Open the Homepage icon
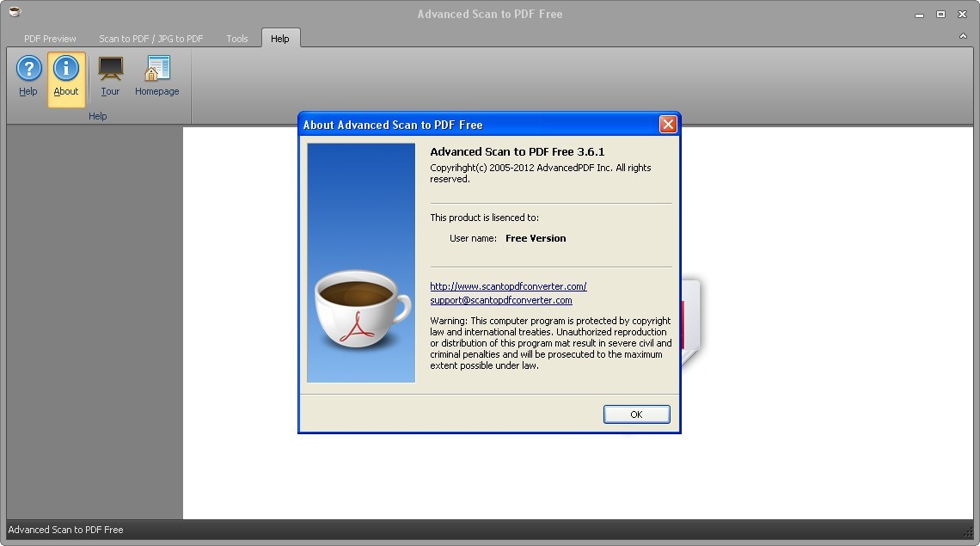This screenshot has width=980, height=546. click(x=156, y=77)
